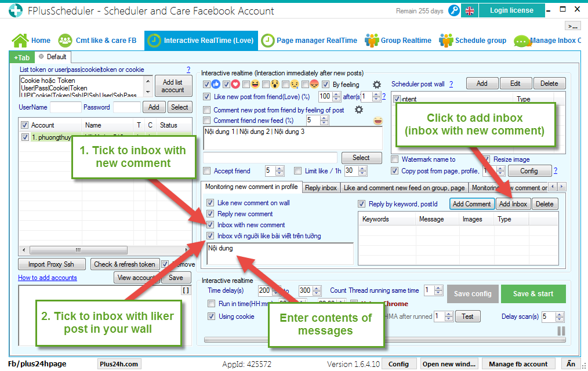Toggle Reply by keyword, postId checkbox
This screenshot has width=588, height=371.
361,204
